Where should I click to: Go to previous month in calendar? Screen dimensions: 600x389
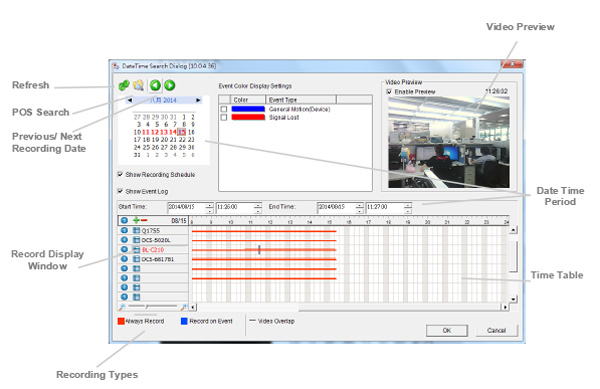click(130, 100)
